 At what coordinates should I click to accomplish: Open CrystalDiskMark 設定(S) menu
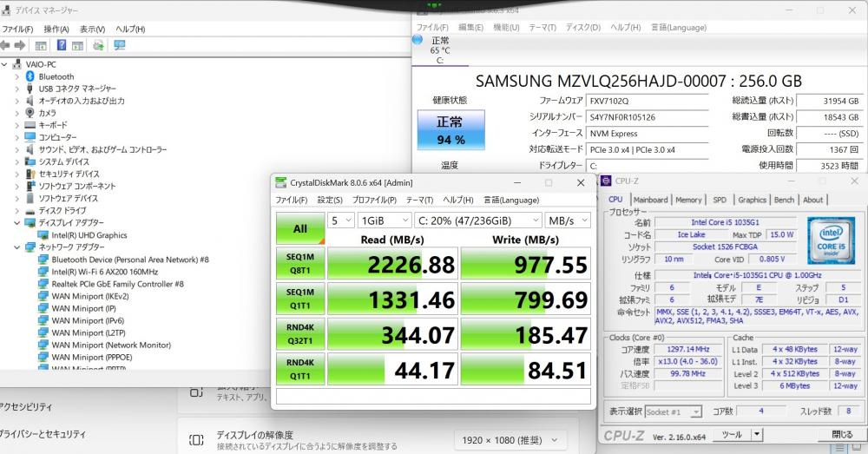tap(329, 200)
